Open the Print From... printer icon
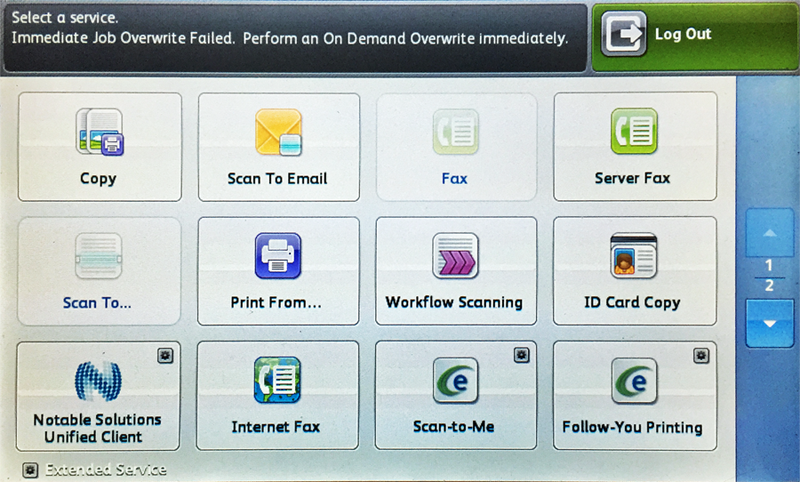 (277, 256)
